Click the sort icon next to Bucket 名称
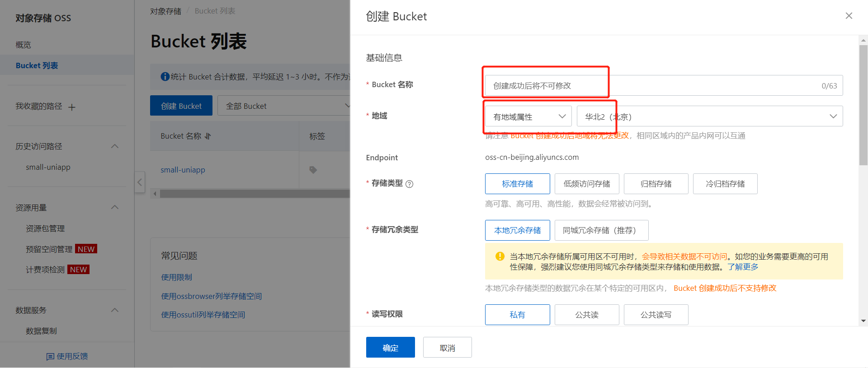This screenshot has width=868, height=368. pyautogui.click(x=208, y=136)
